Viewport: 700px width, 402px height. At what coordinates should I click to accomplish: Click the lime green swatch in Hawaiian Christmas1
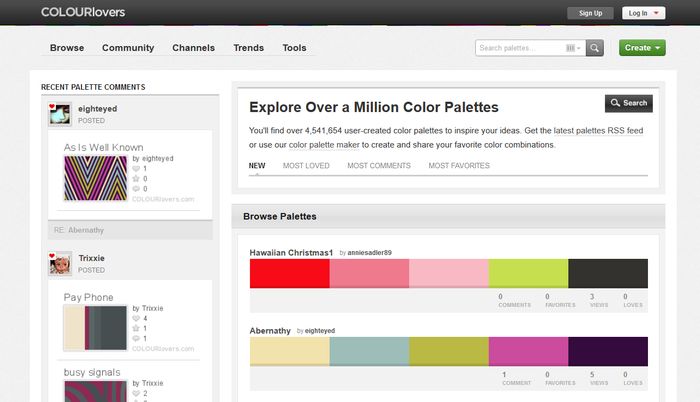(528, 273)
